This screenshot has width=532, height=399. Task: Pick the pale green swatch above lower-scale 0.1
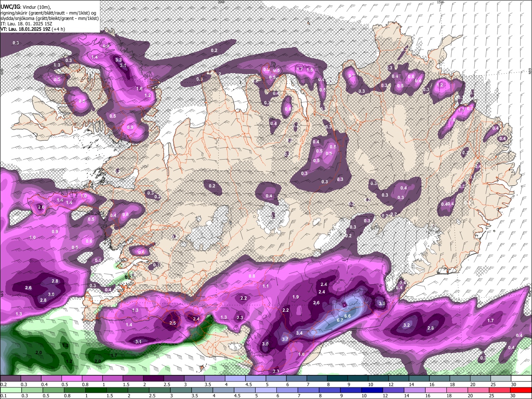pos(11,390)
